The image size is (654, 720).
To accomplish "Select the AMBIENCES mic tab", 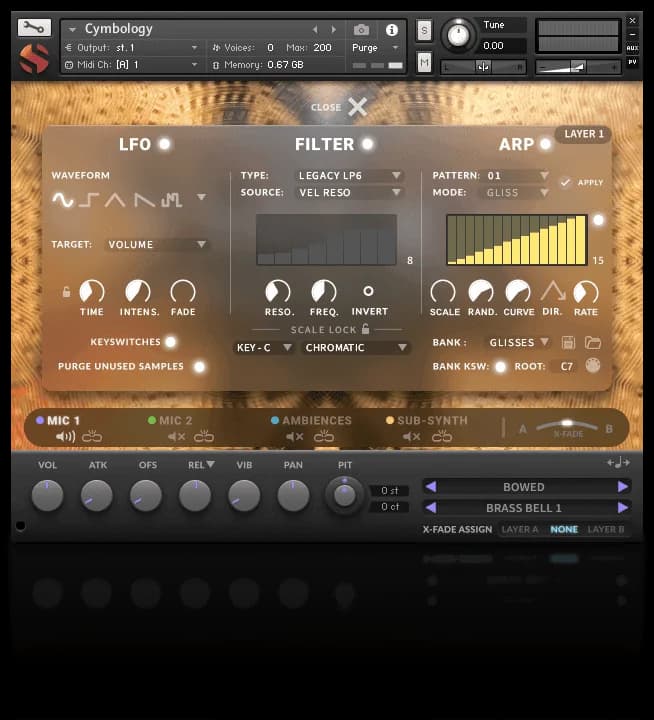I will coord(316,421).
